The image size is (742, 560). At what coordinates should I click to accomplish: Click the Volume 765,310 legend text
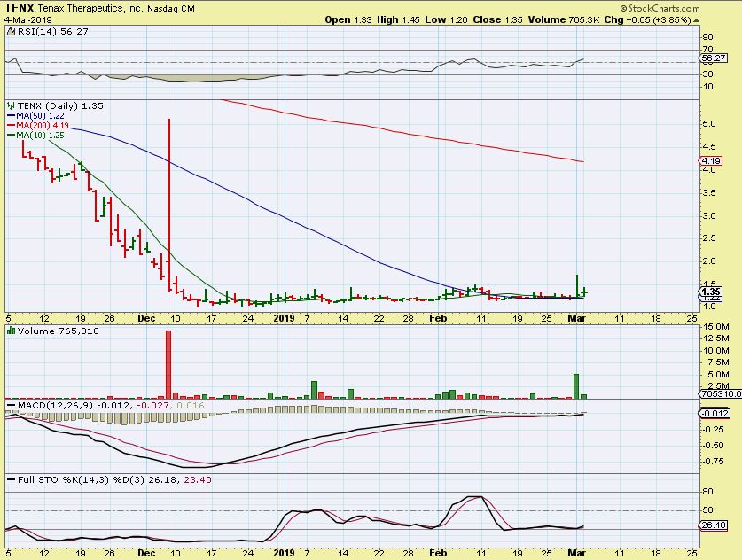(x=59, y=331)
